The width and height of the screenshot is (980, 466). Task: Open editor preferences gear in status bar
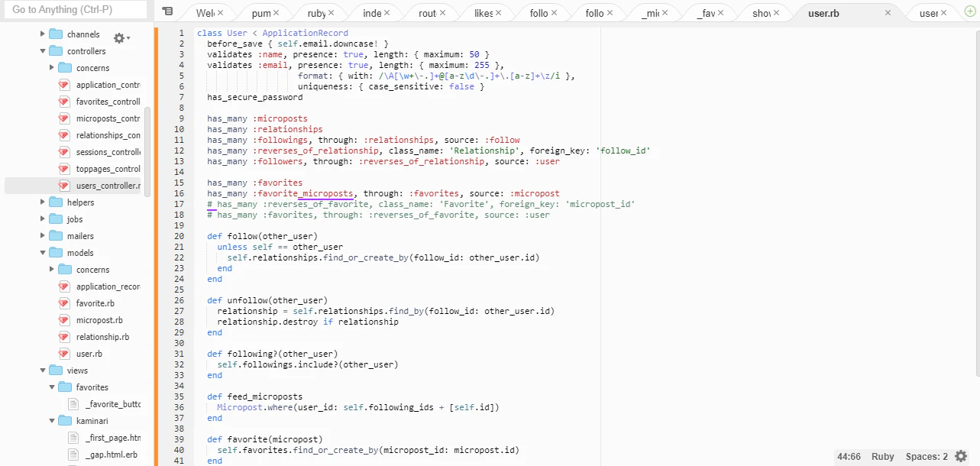click(x=961, y=456)
